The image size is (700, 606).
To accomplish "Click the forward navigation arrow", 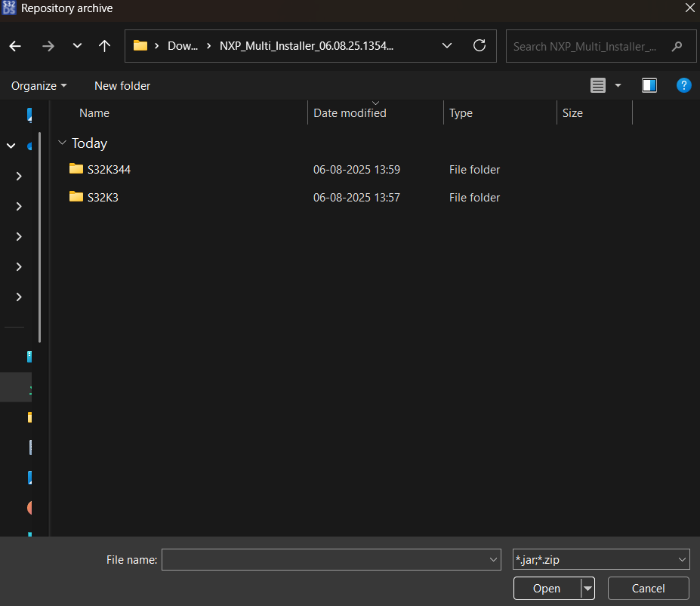I will point(48,46).
